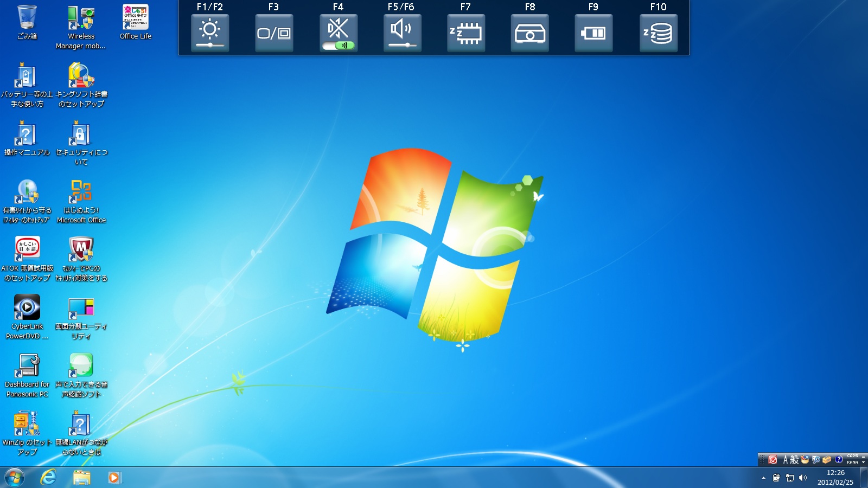Open the Kingsoft dictionary setup shortcut
868x488 pixels.
pos(81,86)
